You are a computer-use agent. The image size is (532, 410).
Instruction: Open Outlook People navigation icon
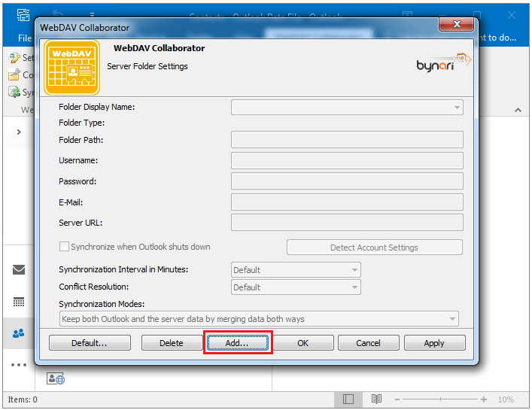point(18,333)
